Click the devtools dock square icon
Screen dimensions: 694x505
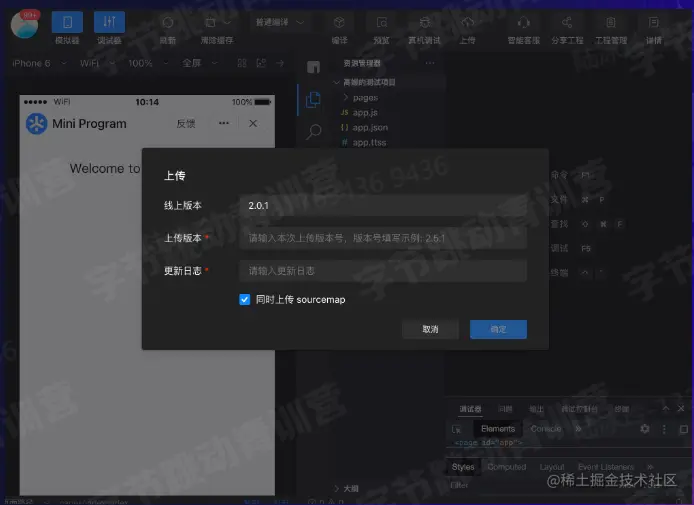(683, 429)
